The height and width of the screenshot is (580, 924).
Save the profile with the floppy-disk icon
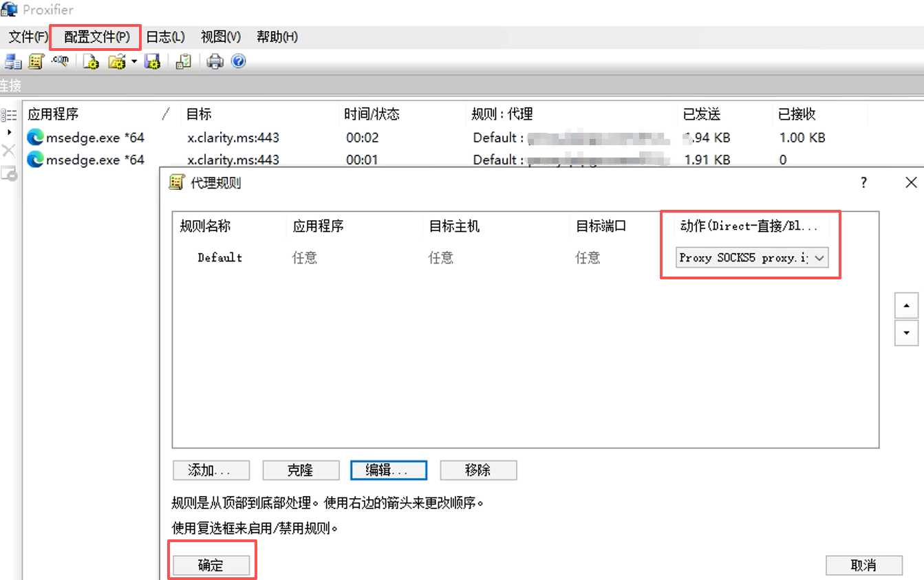[153, 62]
